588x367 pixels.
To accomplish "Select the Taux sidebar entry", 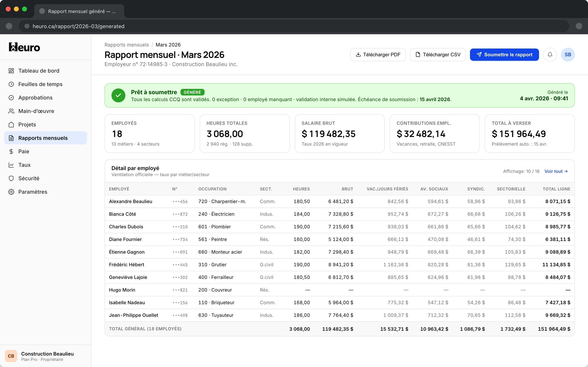I will coord(24,165).
